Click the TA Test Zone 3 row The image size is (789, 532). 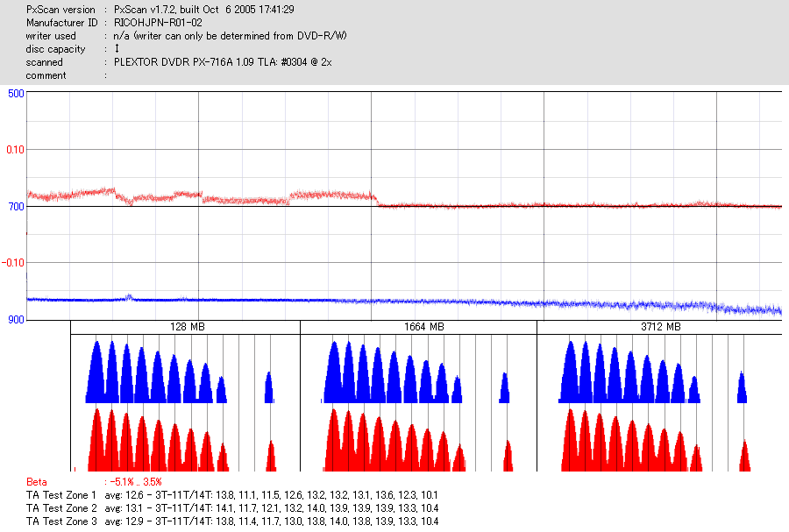click(x=232, y=521)
